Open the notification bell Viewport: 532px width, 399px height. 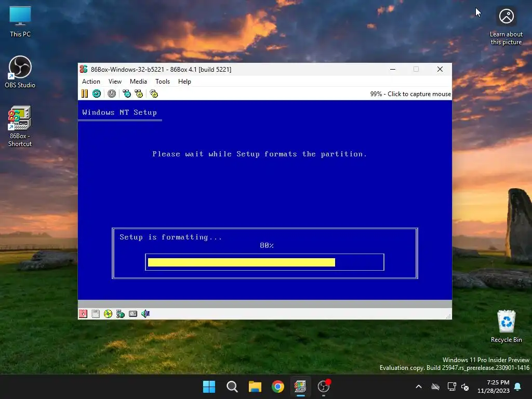[518, 387]
